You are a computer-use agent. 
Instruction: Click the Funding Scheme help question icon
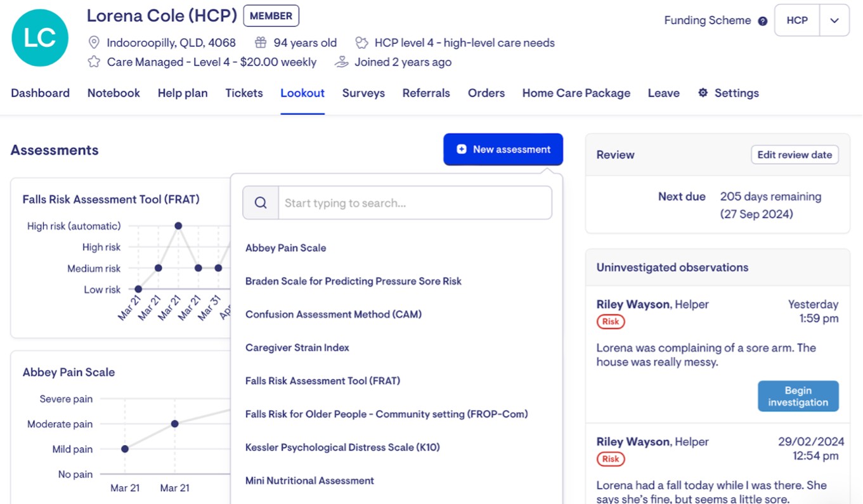[763, 21]
